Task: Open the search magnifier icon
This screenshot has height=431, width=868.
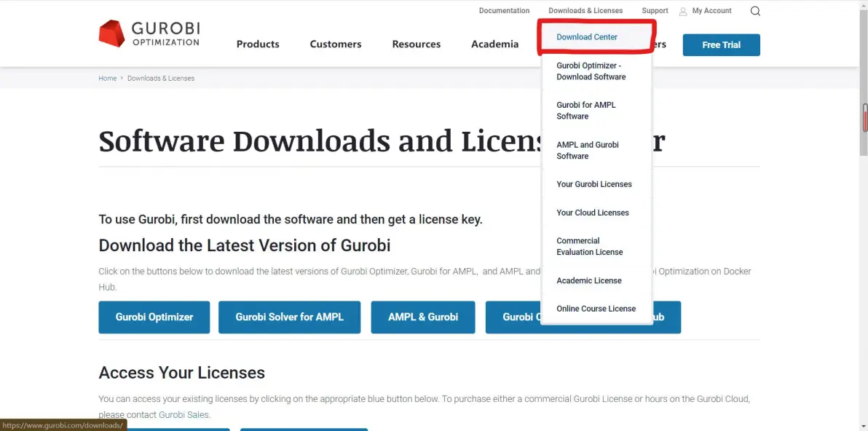Action: click(x=755, y=11)
